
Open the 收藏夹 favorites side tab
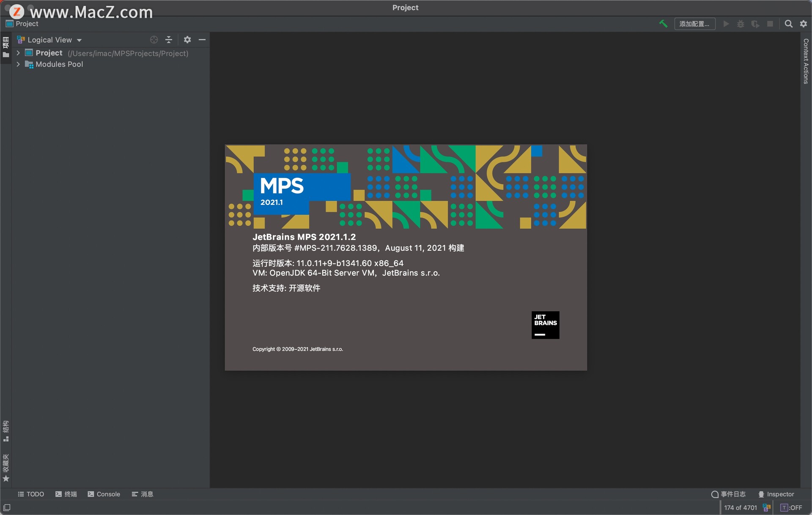[6, 468]
